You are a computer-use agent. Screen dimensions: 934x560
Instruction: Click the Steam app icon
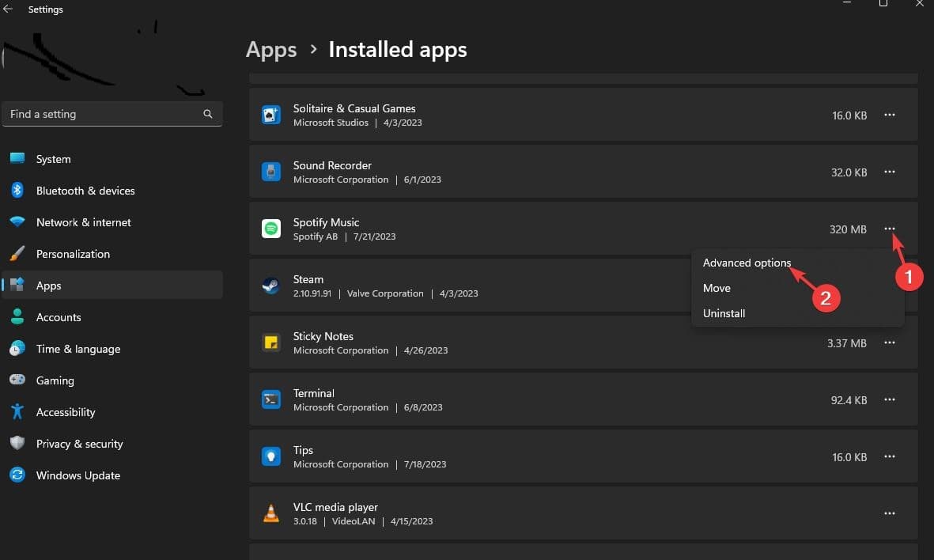pyautogui.click(x=271, y=286)
